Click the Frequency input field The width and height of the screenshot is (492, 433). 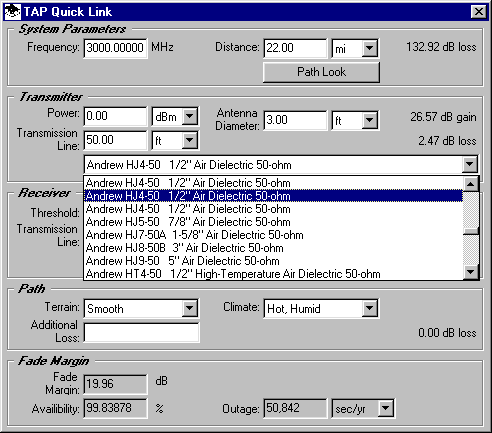[115, 48]
